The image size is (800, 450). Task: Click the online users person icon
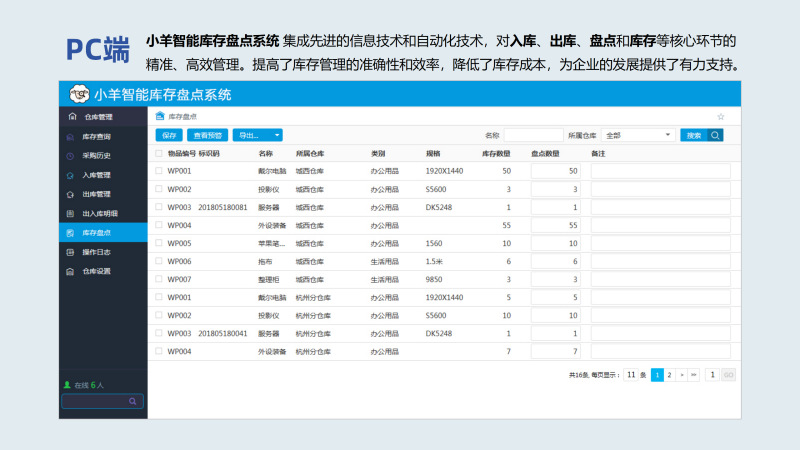[67, 385]
